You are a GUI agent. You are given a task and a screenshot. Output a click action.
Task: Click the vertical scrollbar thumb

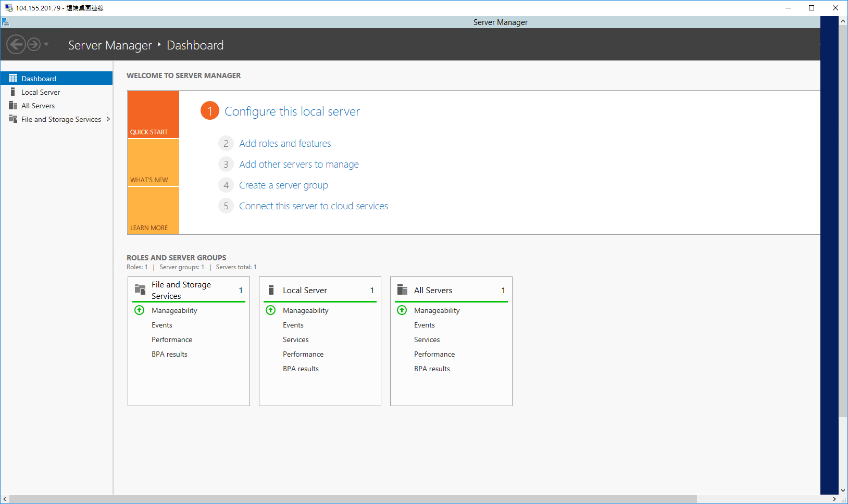(x=843, y=221)
